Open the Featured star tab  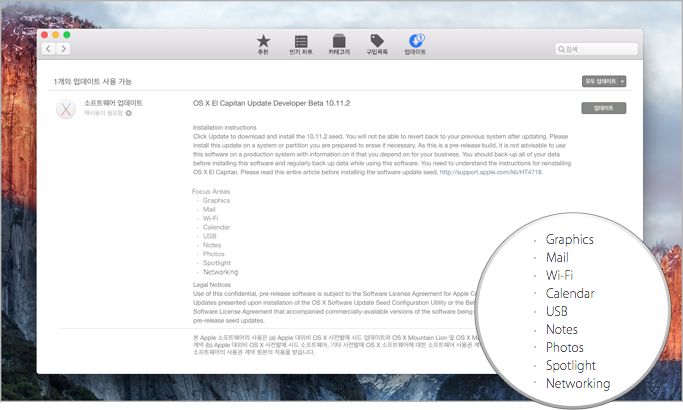tap(263, 44)
